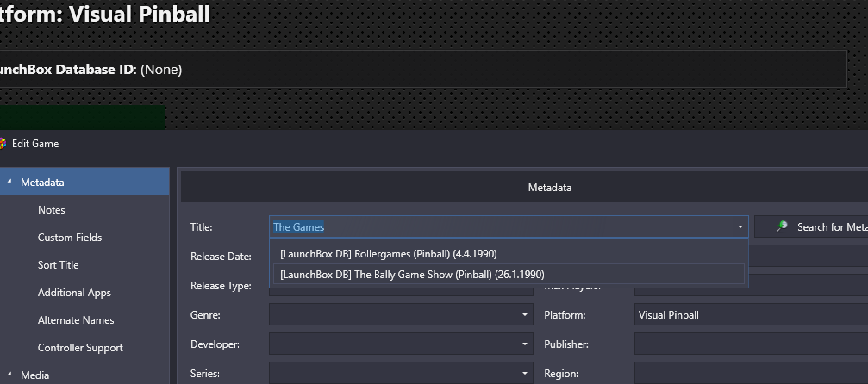
Task: Choose The Bally Game Show suggestion
Action: (x=509, y=274)
